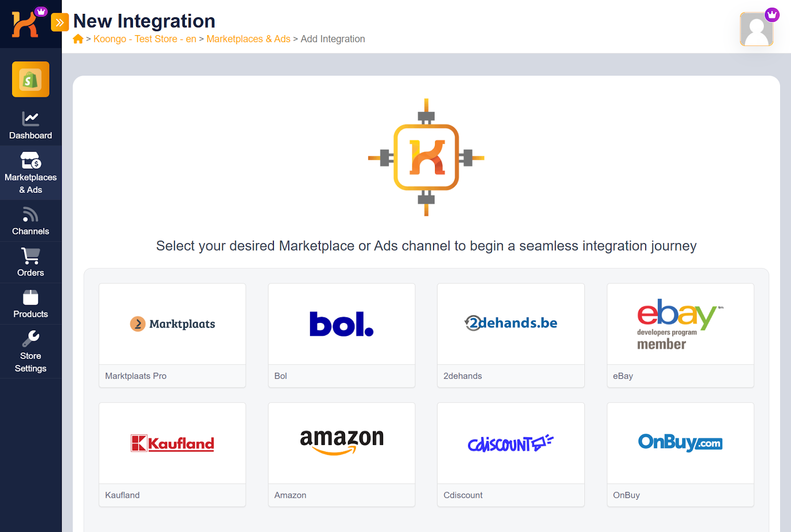The width and height of the screenshot is (791, 532).
Task: Click the '2dehands' card label
Action: tap(463, 376)
